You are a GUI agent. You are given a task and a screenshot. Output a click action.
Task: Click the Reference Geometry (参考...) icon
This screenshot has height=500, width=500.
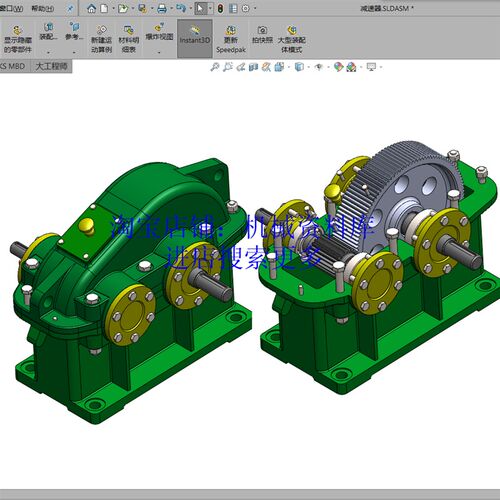74,31
